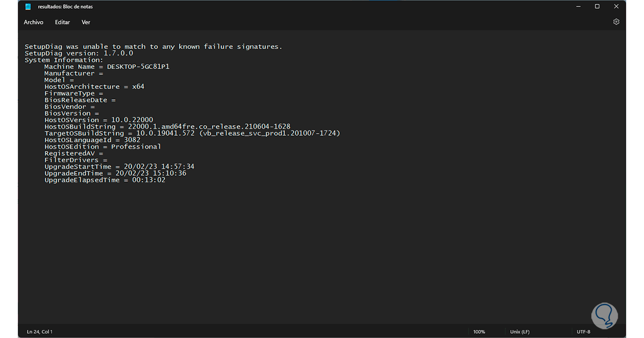
Task: Place cursor on the SetupDiag version line
Action: click(79, 53)
